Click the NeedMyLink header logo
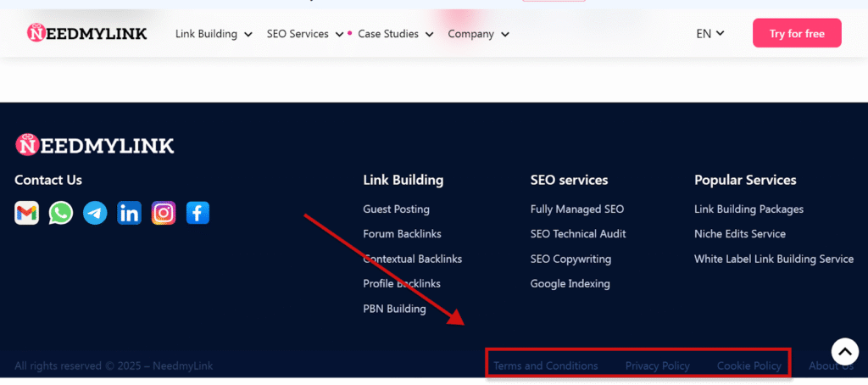Image resolution: width=868 pixels, height=385 pixels. [x=86, y=33]
